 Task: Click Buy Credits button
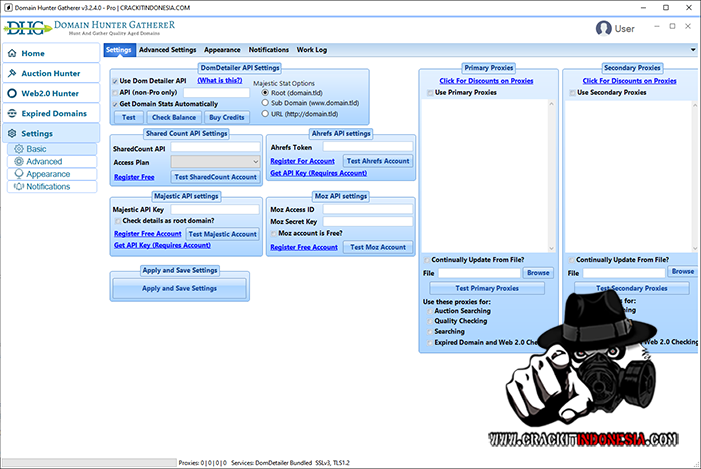(x=227, y=117)
